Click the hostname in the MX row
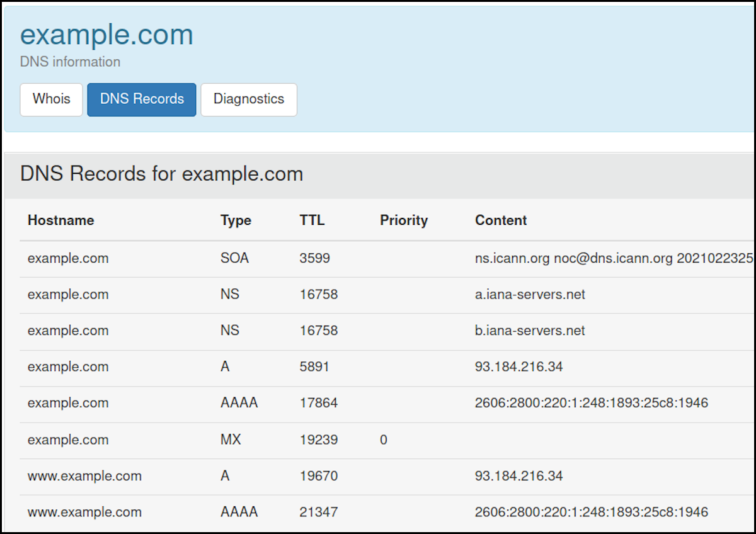This screenshot has width=756, height=534. pos(68,440)
